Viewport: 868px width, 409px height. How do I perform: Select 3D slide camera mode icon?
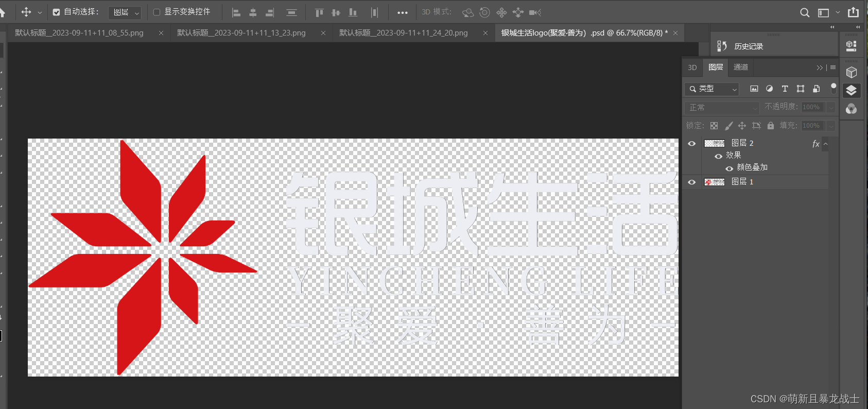(518, 12)
